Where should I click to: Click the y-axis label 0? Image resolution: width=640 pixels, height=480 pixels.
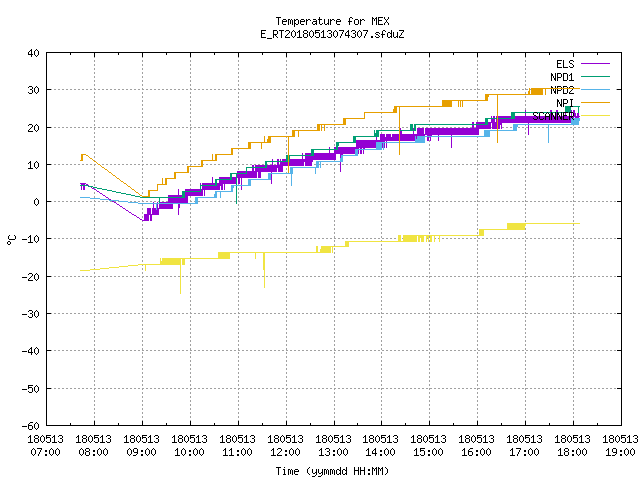(37, 202)
